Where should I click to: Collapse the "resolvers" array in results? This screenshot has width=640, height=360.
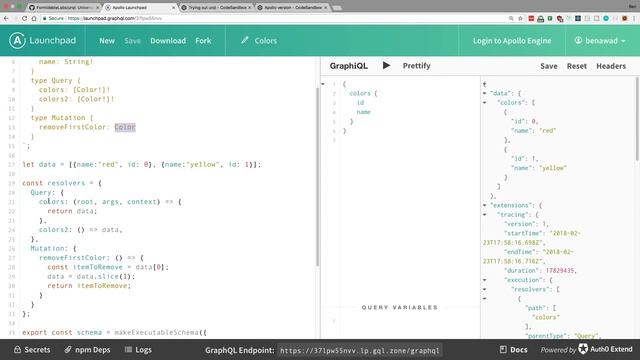484,289
